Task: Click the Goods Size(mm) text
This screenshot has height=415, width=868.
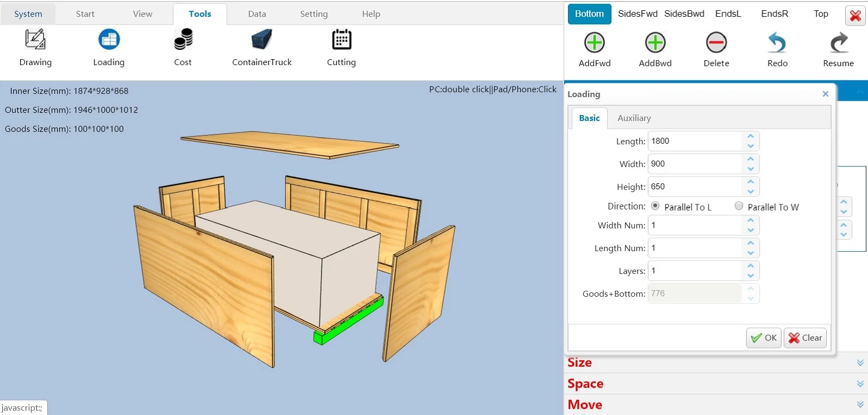Action: pos(64,129)
